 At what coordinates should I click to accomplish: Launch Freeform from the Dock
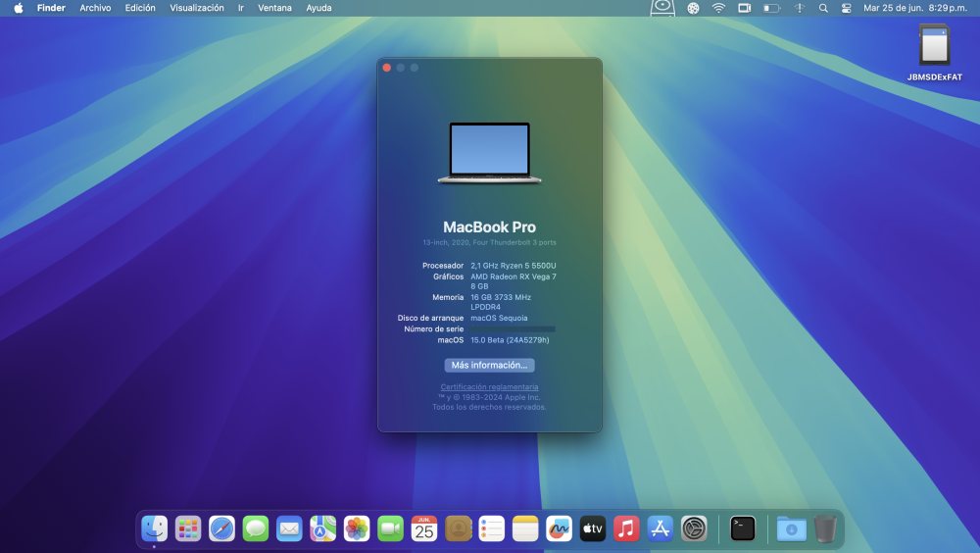tap(560, 528)
